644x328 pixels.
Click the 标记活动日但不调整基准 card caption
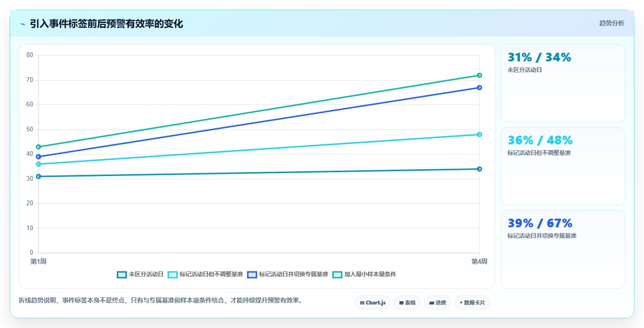[539, 153]
